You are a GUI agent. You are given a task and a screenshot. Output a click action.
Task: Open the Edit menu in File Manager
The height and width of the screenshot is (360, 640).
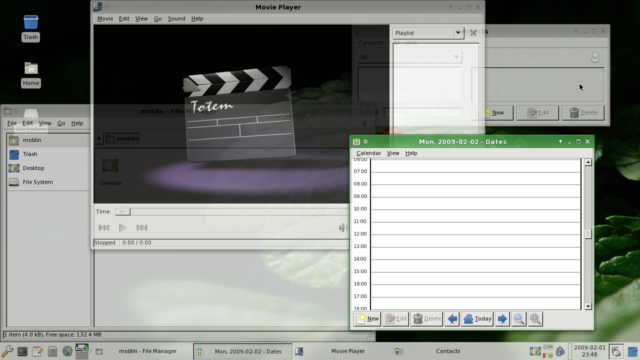[x=27, y=123]
